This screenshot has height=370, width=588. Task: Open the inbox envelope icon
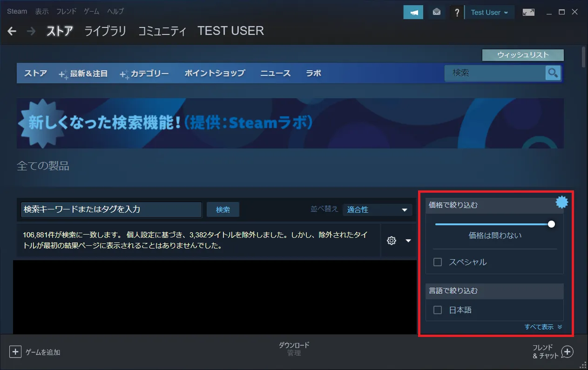[436, 13]
